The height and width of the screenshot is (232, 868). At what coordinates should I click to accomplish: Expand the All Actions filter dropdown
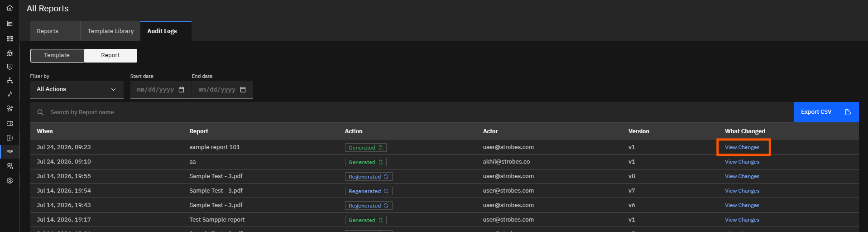click(77, 90)
